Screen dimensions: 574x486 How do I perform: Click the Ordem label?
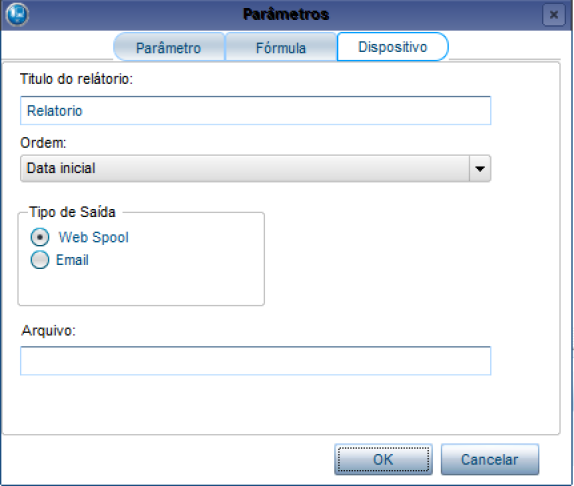[43, 143]
